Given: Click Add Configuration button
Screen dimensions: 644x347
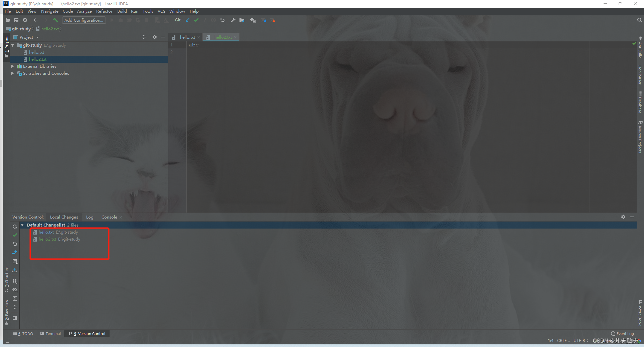Looking at the screenshot, I should tap(84, 20).
